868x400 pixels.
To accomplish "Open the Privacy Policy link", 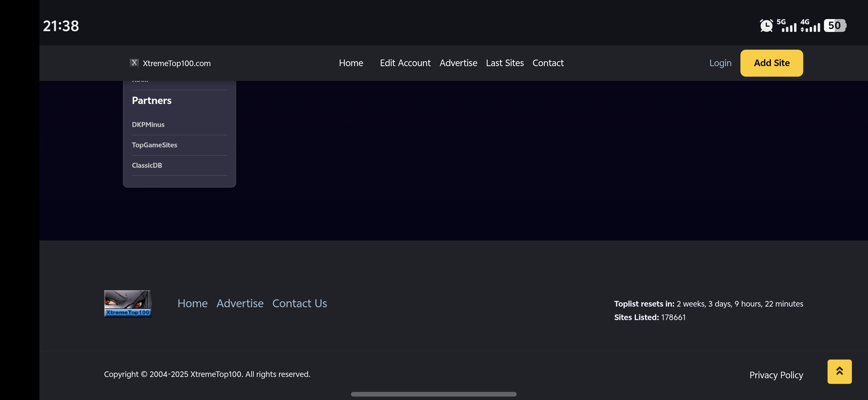I will [x=776, y=375].
